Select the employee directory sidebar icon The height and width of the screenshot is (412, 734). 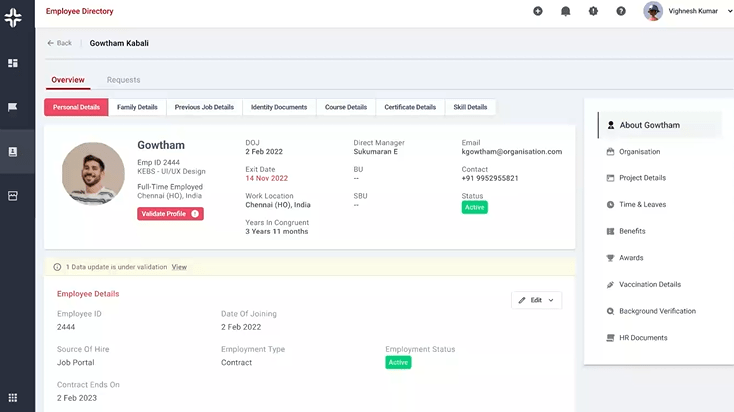[13, 152]
